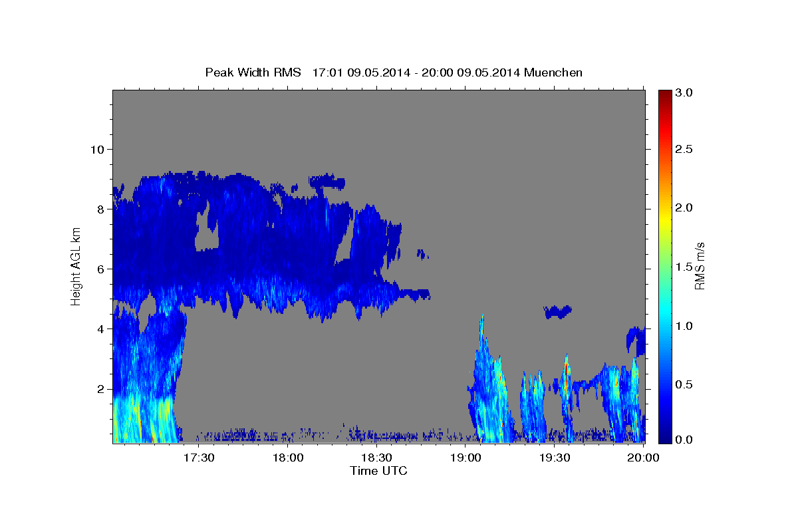Click the 'Muenchen' location in the title
798x532 pixels.
click(x=553, y=72)
